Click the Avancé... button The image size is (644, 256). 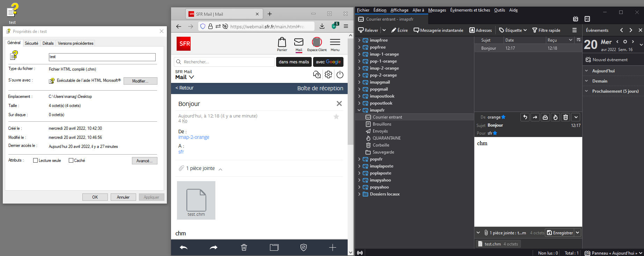(x=145, y=161)
